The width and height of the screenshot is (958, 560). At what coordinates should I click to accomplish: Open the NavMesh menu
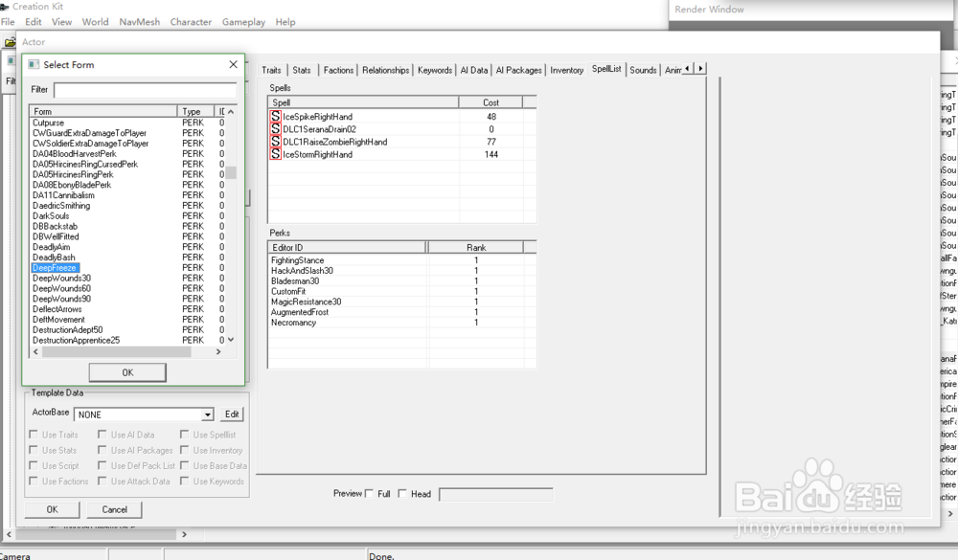pos(139,22)
